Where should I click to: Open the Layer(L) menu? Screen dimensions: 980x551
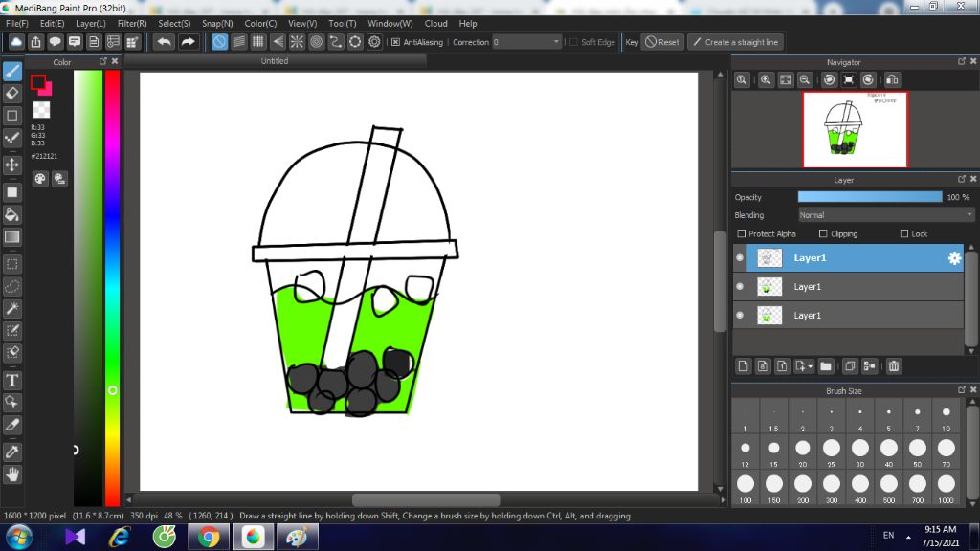[91, 23]
